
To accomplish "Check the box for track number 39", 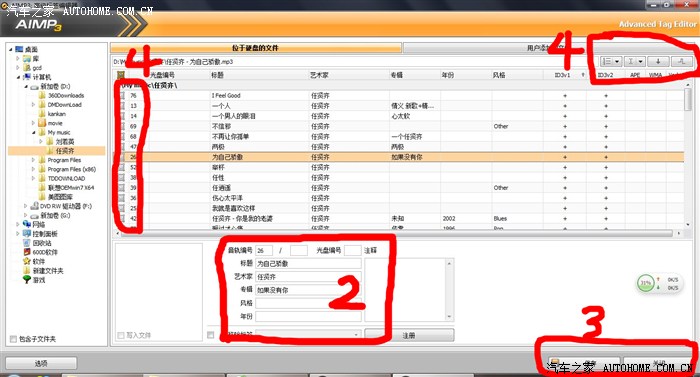I will (122, 188).
